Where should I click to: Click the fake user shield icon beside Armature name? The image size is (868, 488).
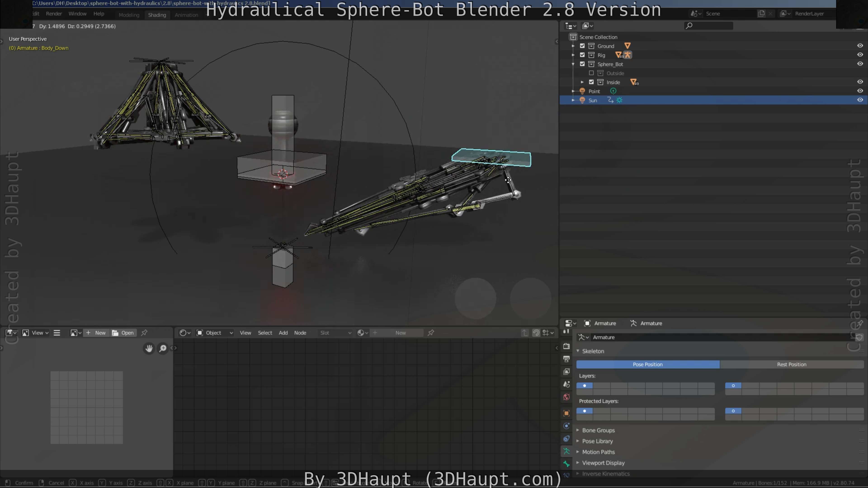pyautogui.click(x=859, y=337)
